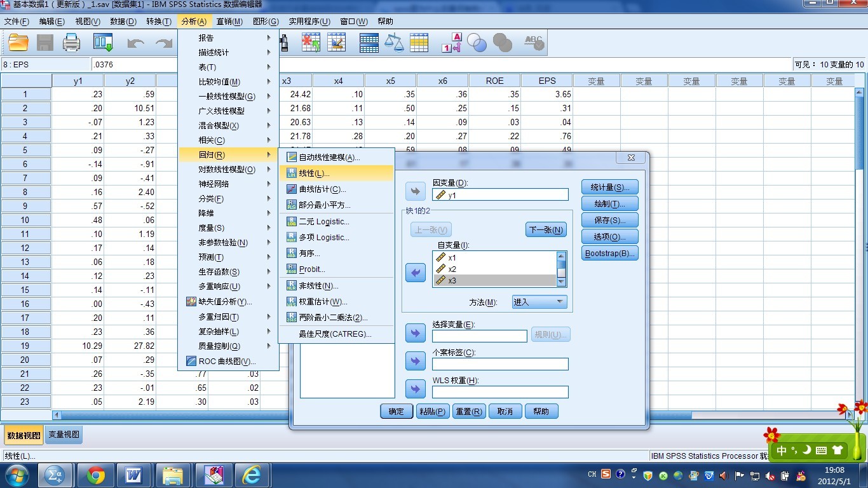Expand the 神经网络 submenu
868x488 pixels.
(228, 184)
